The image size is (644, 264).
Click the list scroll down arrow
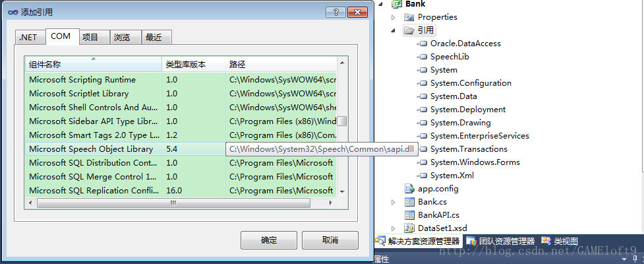point(342,192)
